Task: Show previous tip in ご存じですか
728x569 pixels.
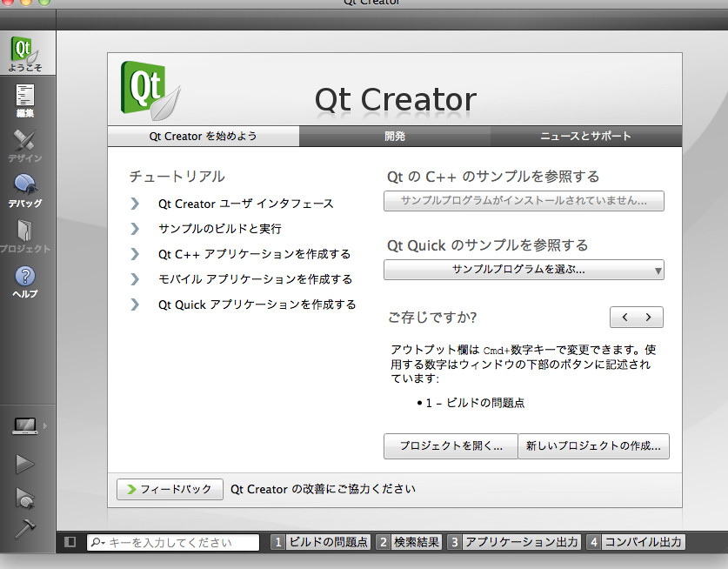Action: [x=624, y=318]
